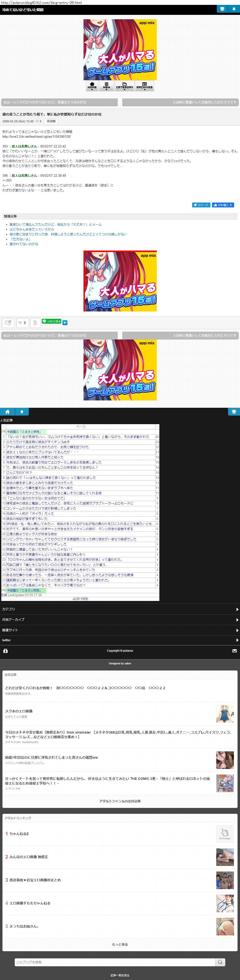This screenshot has height=980, width=240.
Task: Go to next post 入浴剤と勘違いして above article
Action: pos(181,102)
